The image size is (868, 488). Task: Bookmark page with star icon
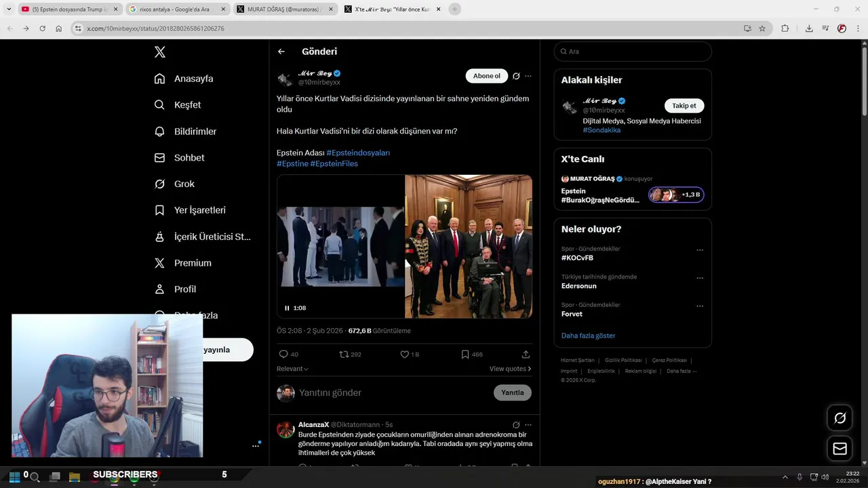tap(762, 28)
